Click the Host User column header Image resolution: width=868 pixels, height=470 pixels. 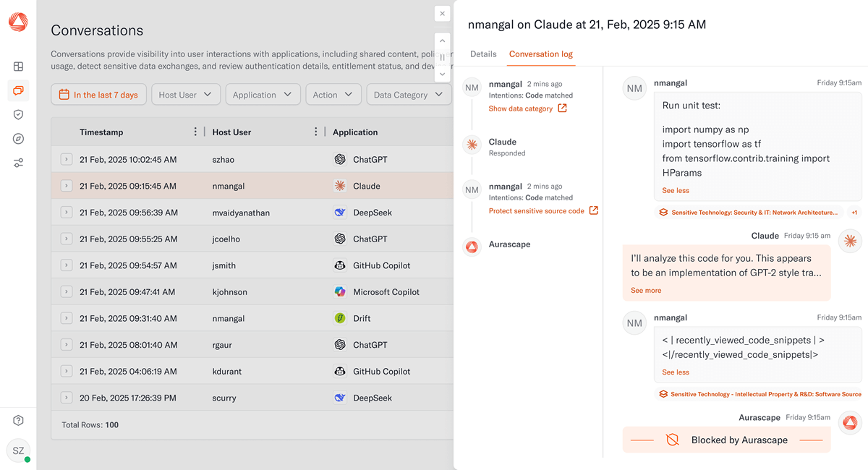pos(231,132)
